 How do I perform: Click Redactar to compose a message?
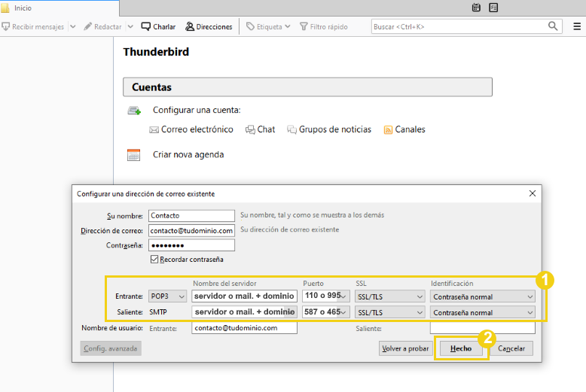coord(102,27)
